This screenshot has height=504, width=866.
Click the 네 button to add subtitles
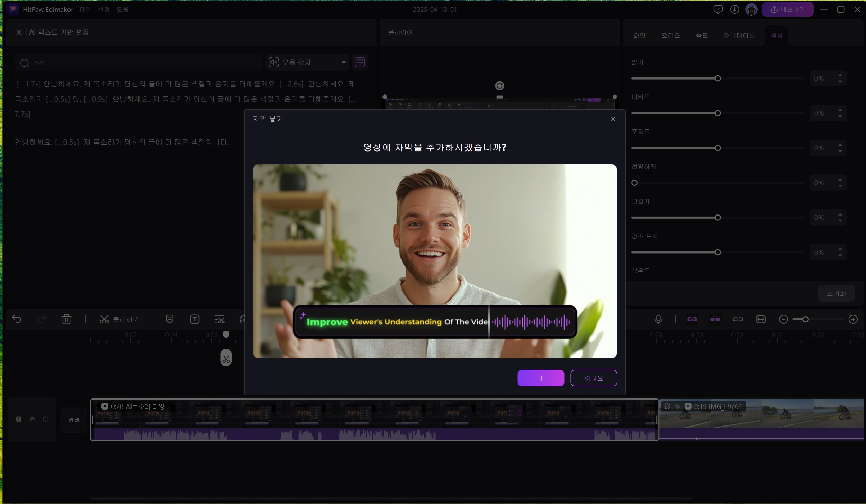tap(541, 378)
